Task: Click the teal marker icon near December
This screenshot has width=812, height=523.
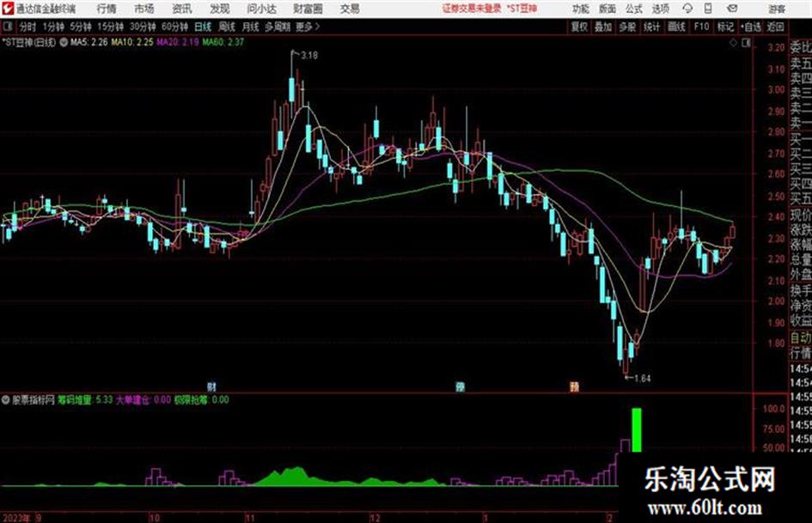Action: coord(460,386)
